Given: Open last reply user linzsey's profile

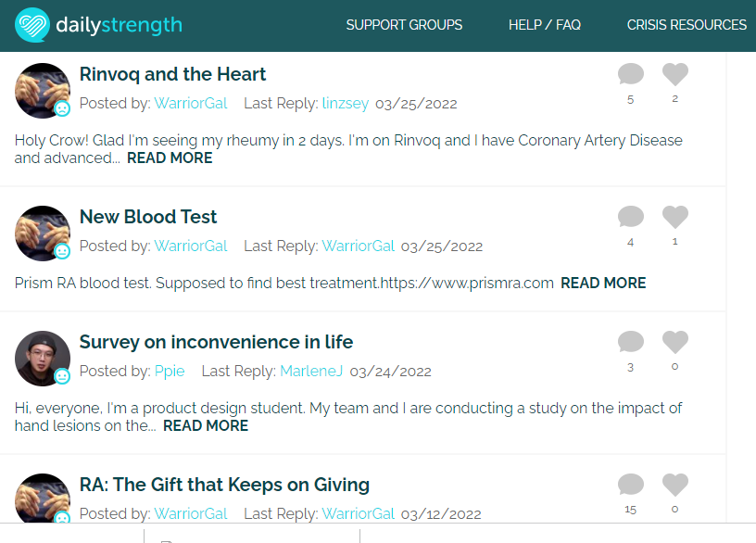Looking at the screenshot, I should [346, 104].
